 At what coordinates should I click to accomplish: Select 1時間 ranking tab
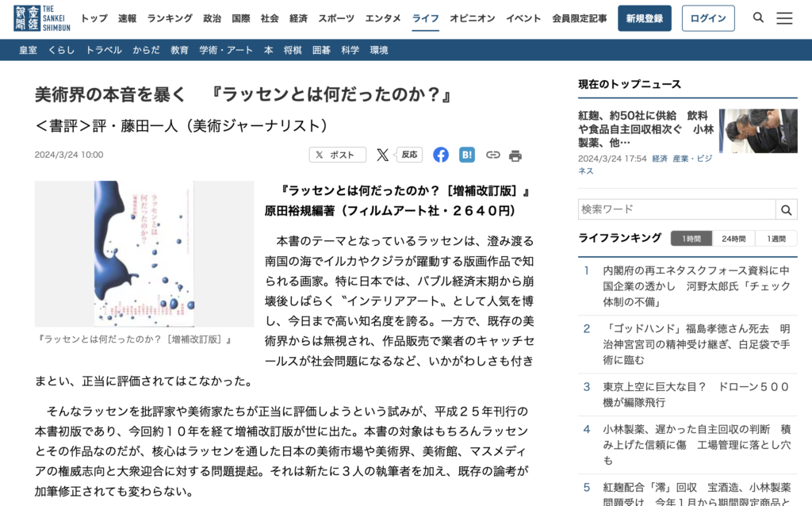click(x=691, y=239)
